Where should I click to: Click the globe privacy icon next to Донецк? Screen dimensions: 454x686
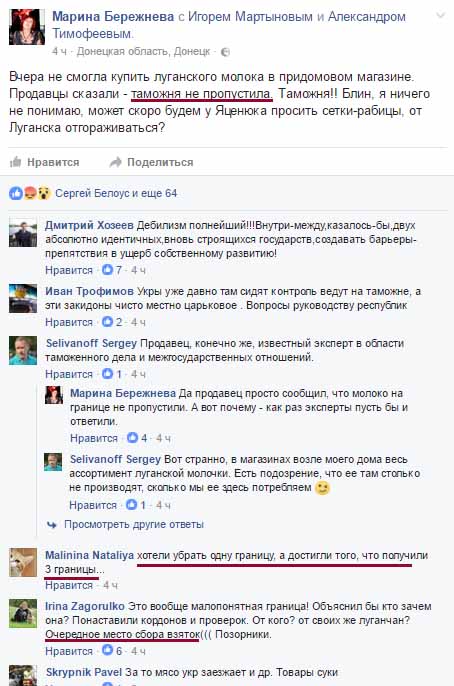(x=225, y=52)
